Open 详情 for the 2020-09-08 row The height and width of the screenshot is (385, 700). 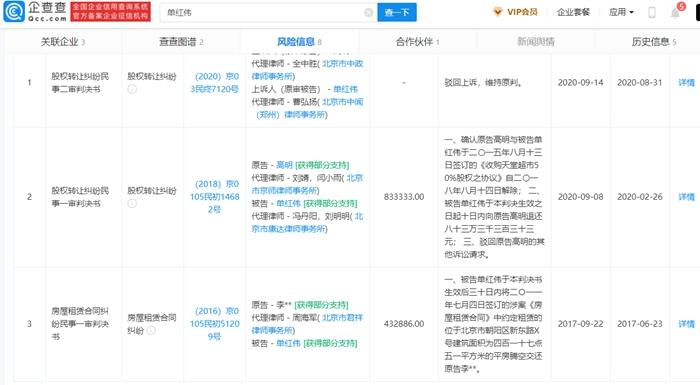[x=687, y=197]
